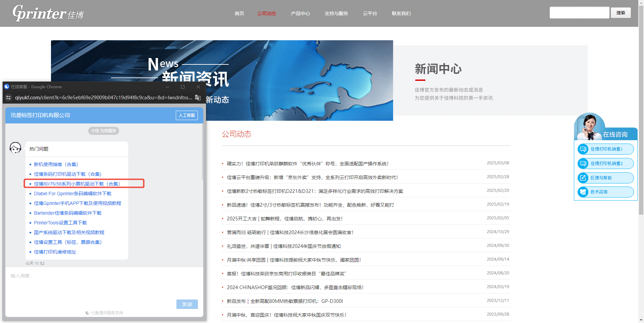Click the chat URL address bar
The width and height of the screenshot is (644, 323).
click(103, 98)
